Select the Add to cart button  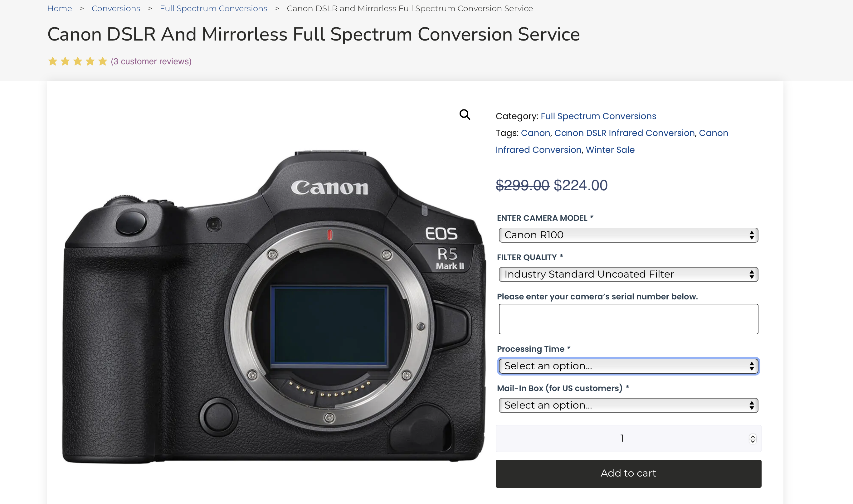coord(628,473)
